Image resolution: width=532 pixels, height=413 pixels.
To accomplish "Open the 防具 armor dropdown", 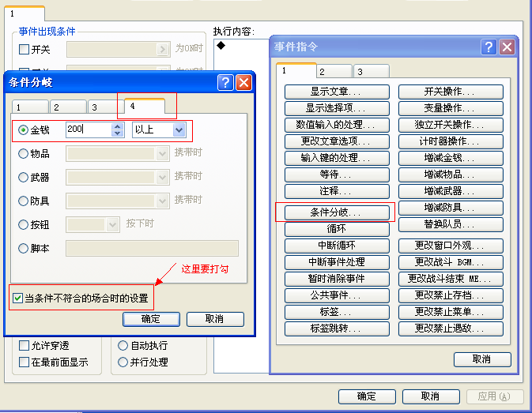I will tap(162, 201).
